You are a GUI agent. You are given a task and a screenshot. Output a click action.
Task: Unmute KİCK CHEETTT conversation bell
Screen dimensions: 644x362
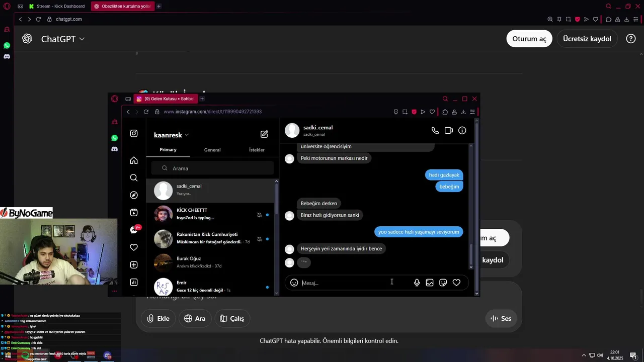[x=260, y=215]
